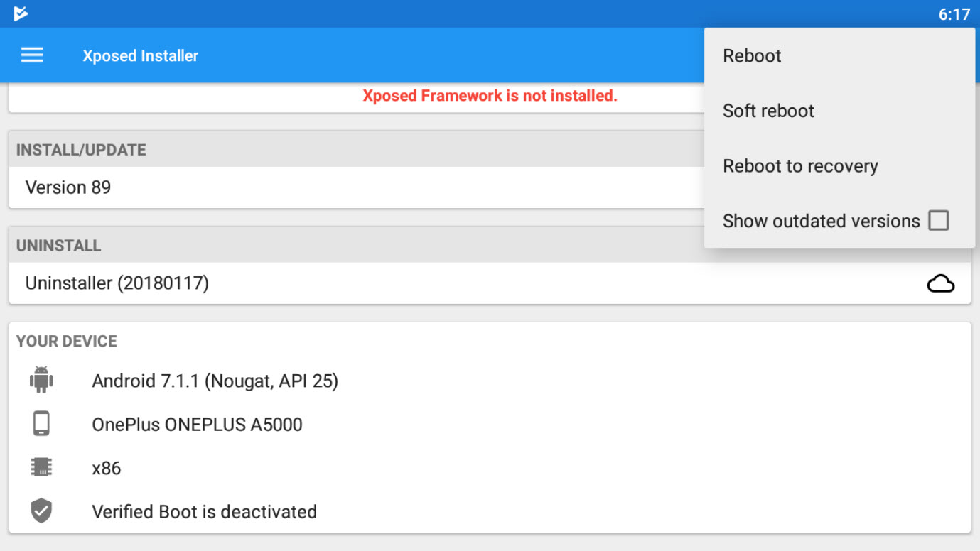Image resolution: width=980 pixels, height=551 pixels.
Task: Click the 6:17 clock in status bar
Action: coord(954,14)
